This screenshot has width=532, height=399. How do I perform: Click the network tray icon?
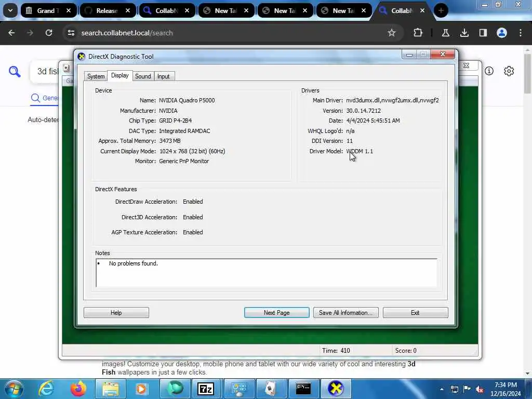pos(454,389)
